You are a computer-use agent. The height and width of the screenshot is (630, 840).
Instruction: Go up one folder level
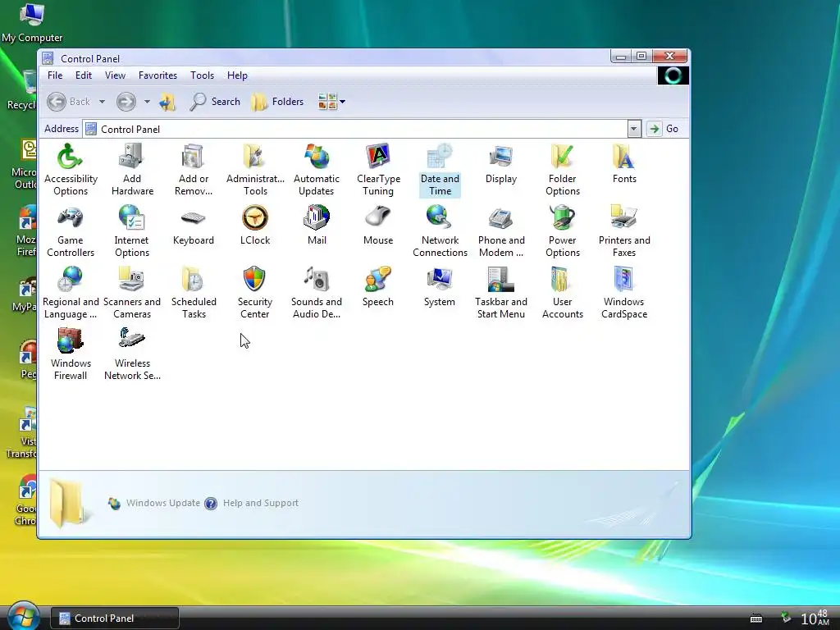pyautogui.click(x=167, y=101)
